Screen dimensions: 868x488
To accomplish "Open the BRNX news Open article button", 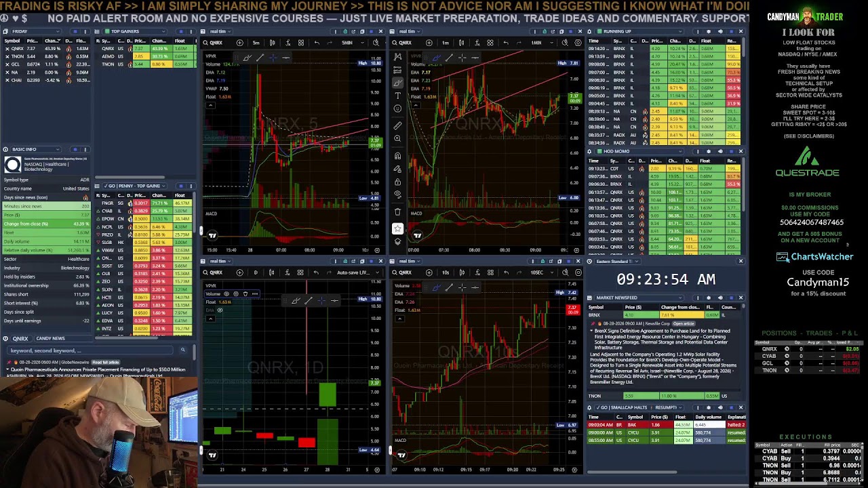I will click(x=684, y=323).
